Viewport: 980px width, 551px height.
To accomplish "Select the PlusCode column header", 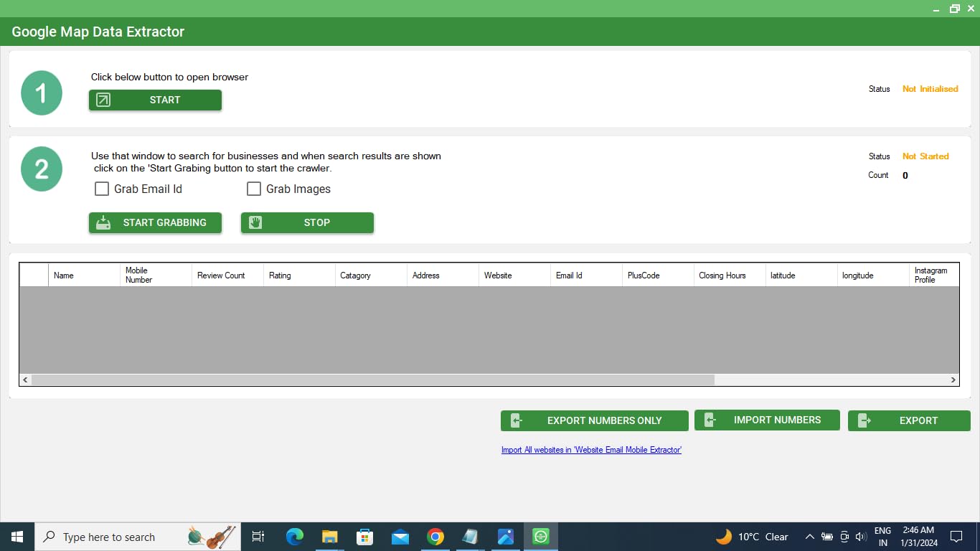I will click(x=658, y=275).
